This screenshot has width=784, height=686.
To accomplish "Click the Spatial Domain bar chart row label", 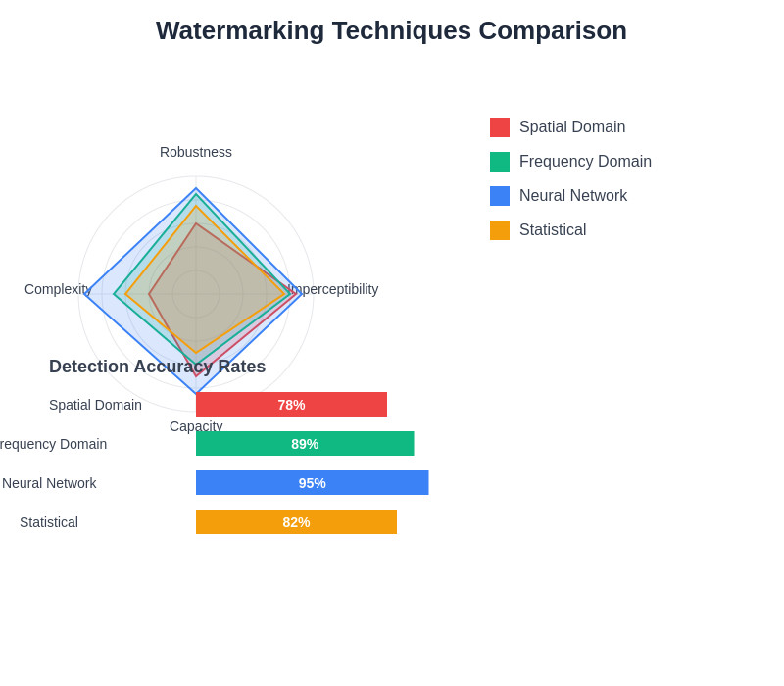I will pyautogui.click(x=95, y=405).
